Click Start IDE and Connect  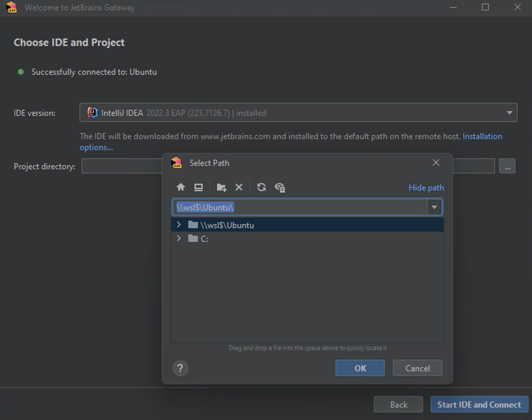pyautogui.click(x=479, y=404)
